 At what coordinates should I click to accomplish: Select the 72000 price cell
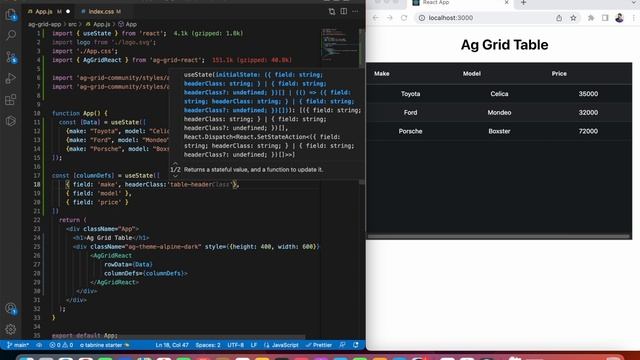coord(588,131)
